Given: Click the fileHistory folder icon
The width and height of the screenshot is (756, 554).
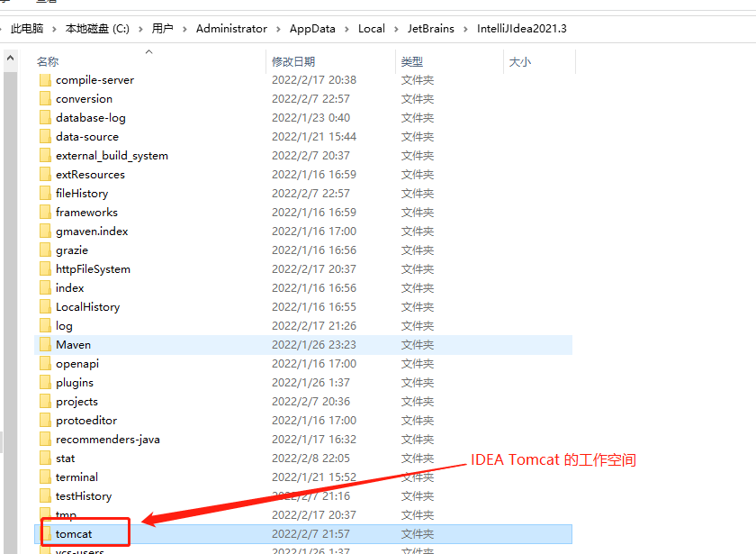Looking at the screenshot, I should 45,193.
